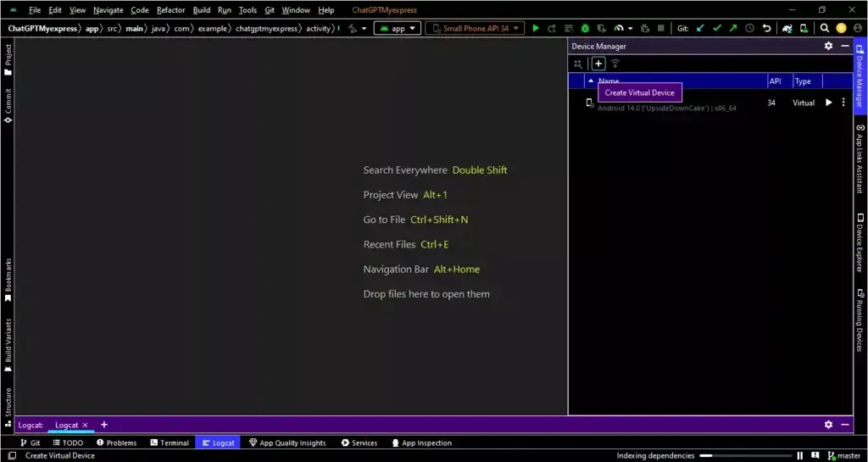Image resolution: width=868 pixels, height=462 pixels.
Task: Open the Device Explorer side tab
Action: coord(860,243)
